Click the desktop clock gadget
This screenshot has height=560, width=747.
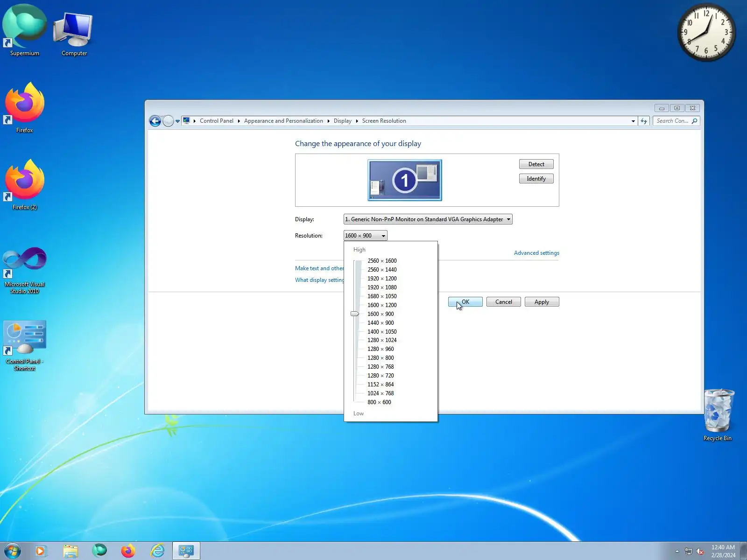click(x=706, y=32)
